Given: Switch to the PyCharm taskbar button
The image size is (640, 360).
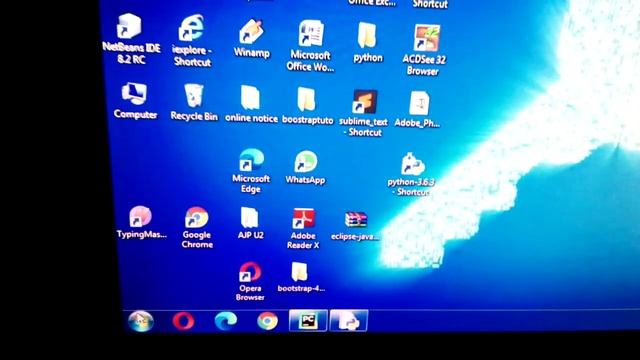Looking at the screenshot, I should [x=308, y=320].
